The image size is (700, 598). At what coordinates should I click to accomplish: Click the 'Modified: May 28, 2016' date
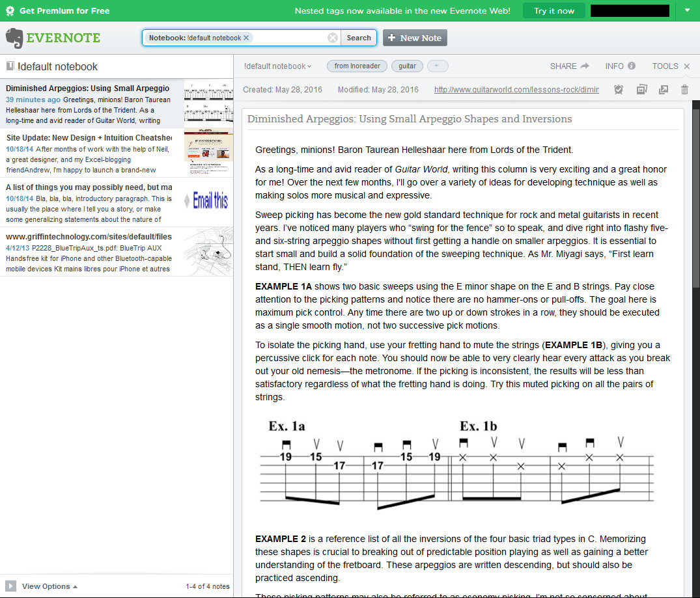click(x=378, y=90)
